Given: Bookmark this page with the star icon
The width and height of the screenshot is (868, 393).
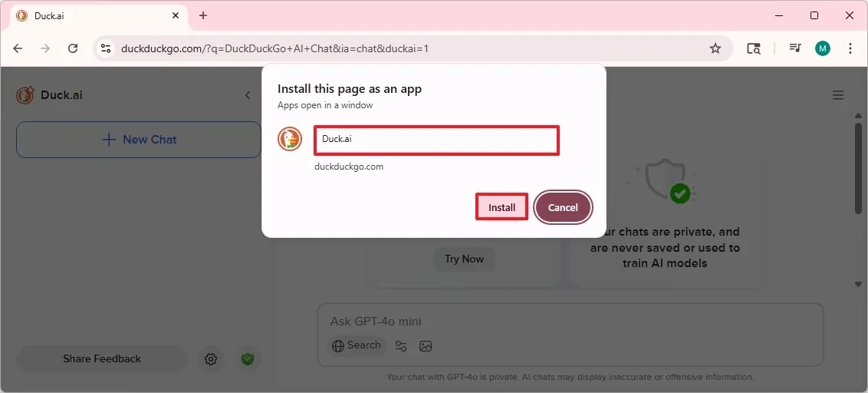Looking at the screenshot, I should tap(715, 49).
